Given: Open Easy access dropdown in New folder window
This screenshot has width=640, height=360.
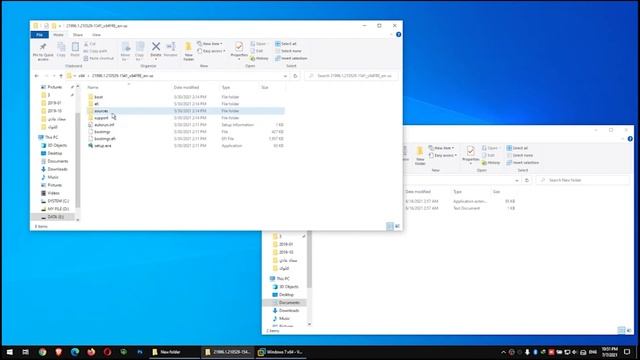Looking at the screenshot, I should [x=442, y=155].
